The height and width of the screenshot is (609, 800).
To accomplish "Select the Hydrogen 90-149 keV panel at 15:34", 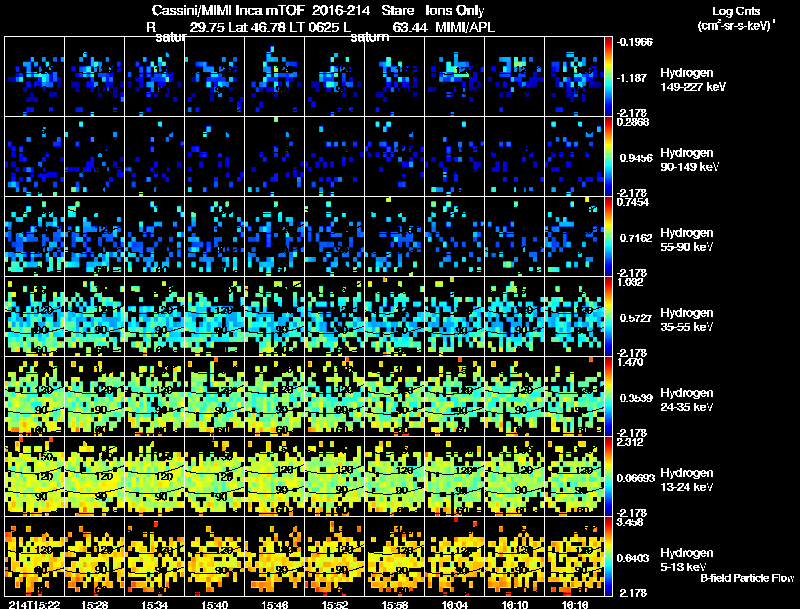I will [155, 157].
